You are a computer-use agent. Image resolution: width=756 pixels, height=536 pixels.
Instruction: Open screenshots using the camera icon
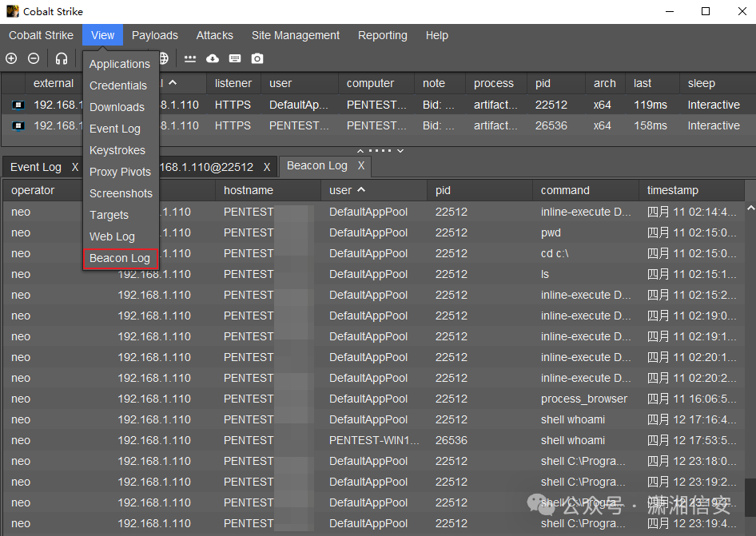(257, 58)
